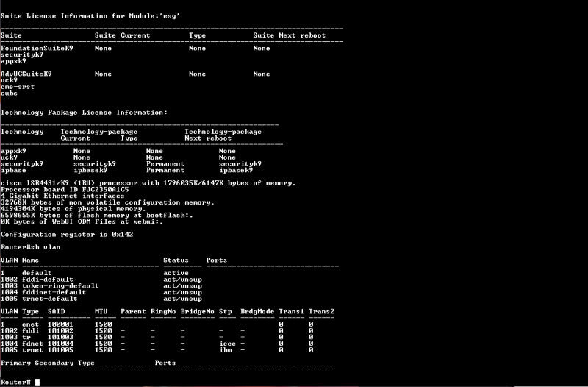588x387 pixels.
Task: Select 'Technology Package License Information:' heading
Action: [84, 113]
